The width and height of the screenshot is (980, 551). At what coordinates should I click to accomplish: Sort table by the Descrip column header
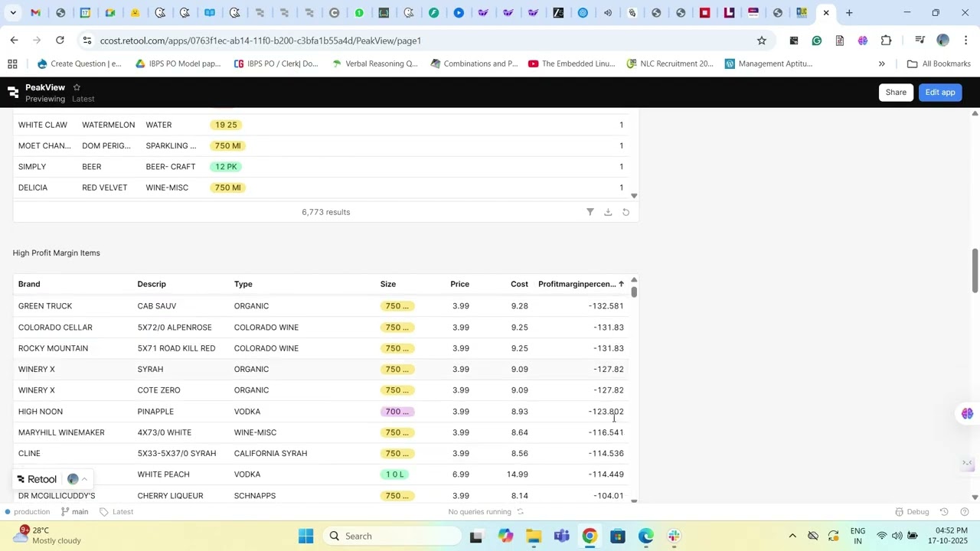(152, 284)
